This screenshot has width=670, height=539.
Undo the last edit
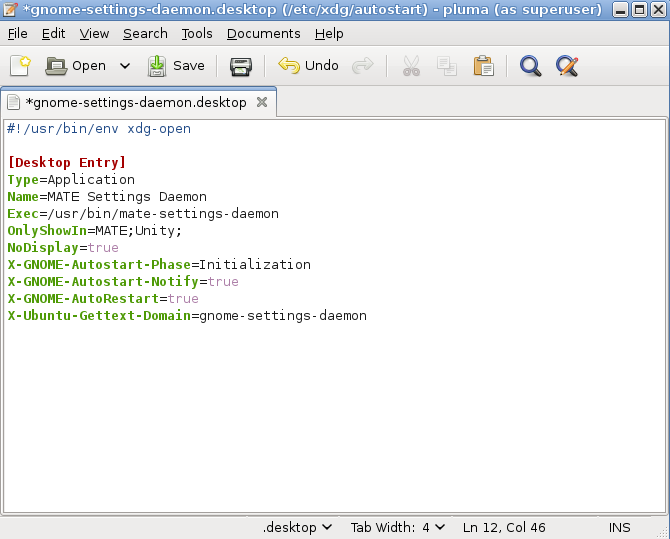[x=308, y=66]
